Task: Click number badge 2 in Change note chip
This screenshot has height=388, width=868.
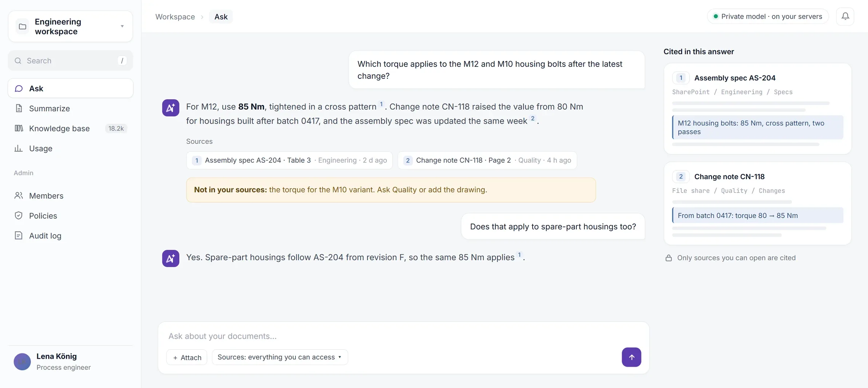Action: 408,160
